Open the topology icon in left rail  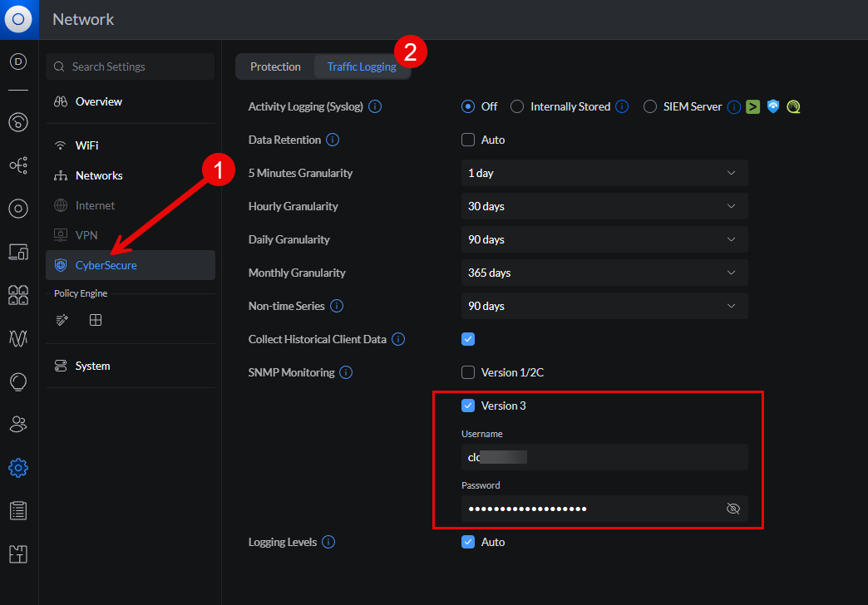18,165
